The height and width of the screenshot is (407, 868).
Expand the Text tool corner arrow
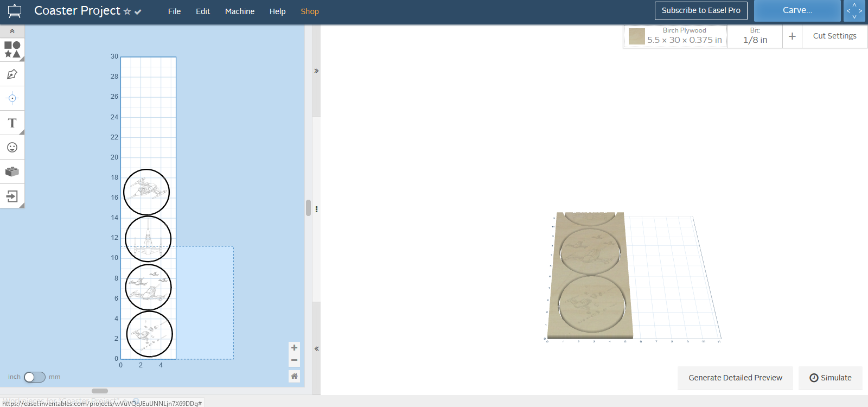22,132
